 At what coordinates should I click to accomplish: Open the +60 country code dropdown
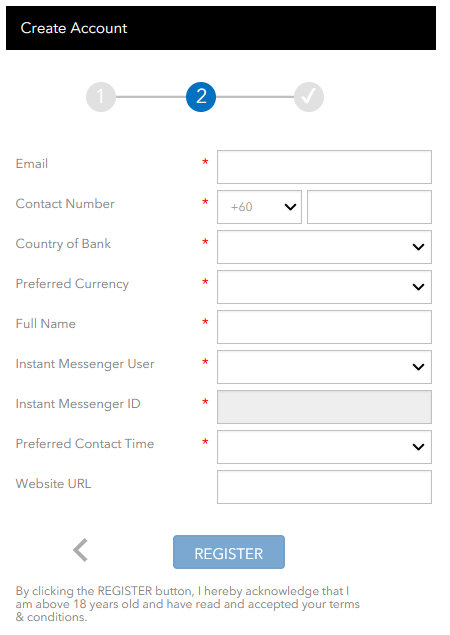point(259,207)
